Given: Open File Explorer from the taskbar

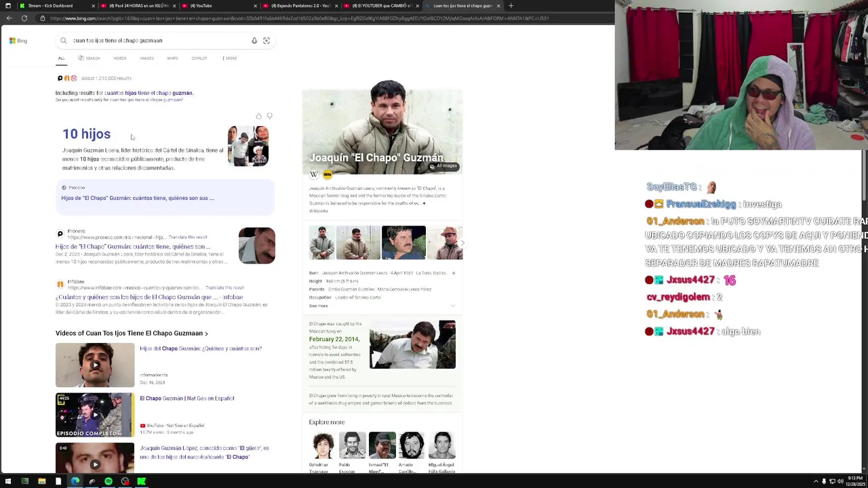Looking at the screenshot, I should click(x=41, y=481).
